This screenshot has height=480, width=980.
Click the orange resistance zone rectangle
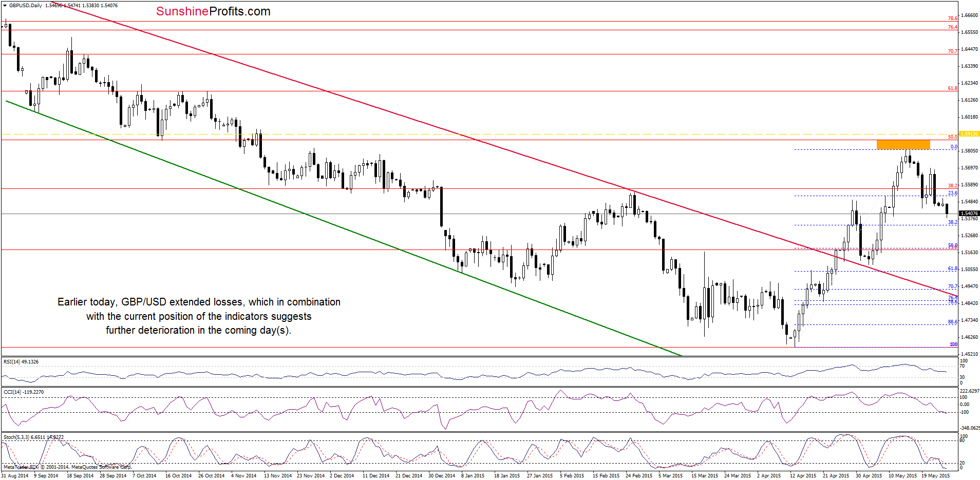pyautogui.click(x=903, y=145)
